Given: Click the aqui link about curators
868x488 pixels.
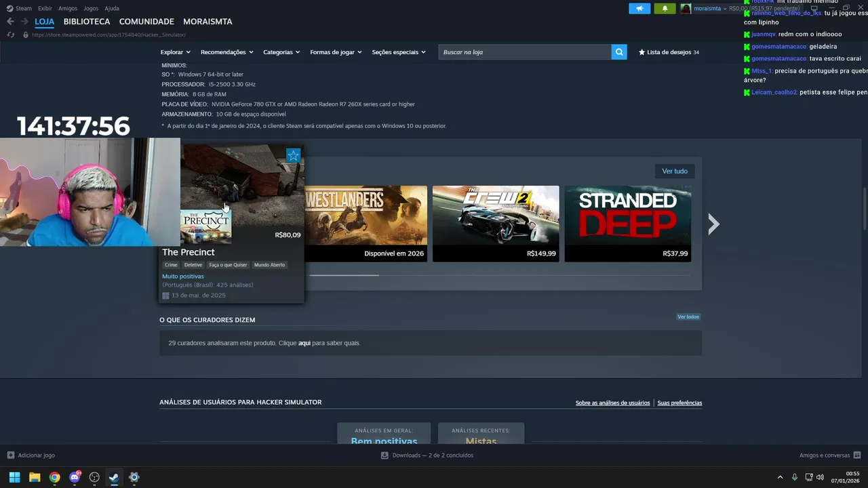Looking at the screenshot, I should (304, 343).
